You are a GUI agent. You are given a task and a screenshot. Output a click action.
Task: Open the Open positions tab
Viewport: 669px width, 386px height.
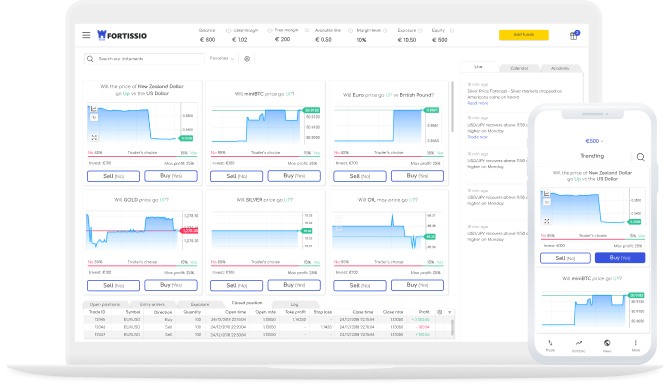(x=105, y=305)
